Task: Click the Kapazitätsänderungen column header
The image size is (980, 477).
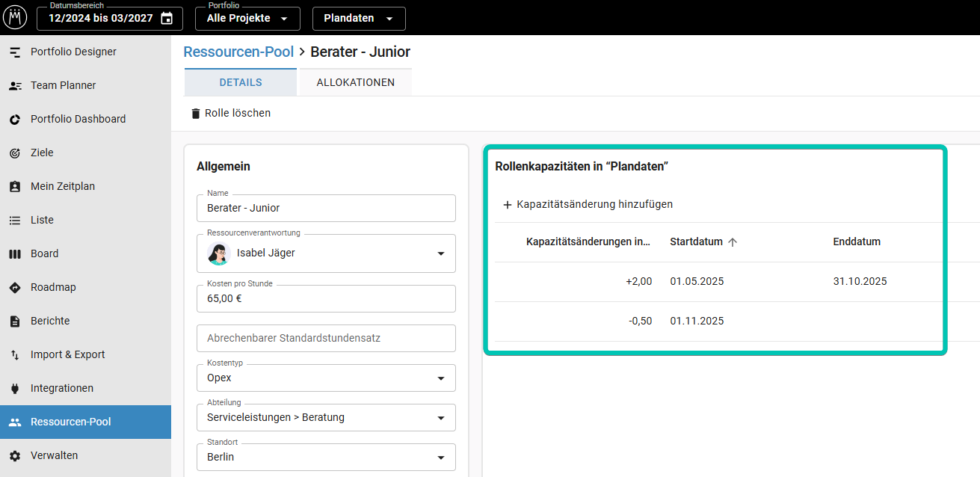Action: tap(588, 242)
